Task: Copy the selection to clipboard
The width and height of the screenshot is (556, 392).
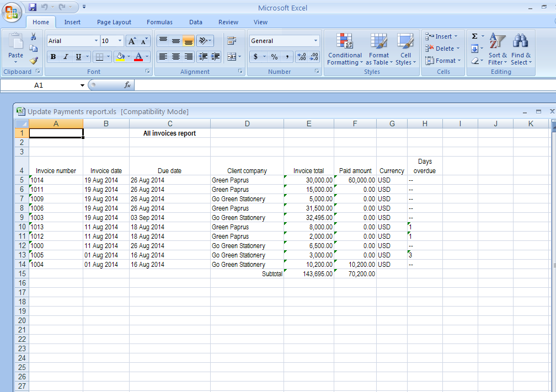Action: [x=33, y=48]
